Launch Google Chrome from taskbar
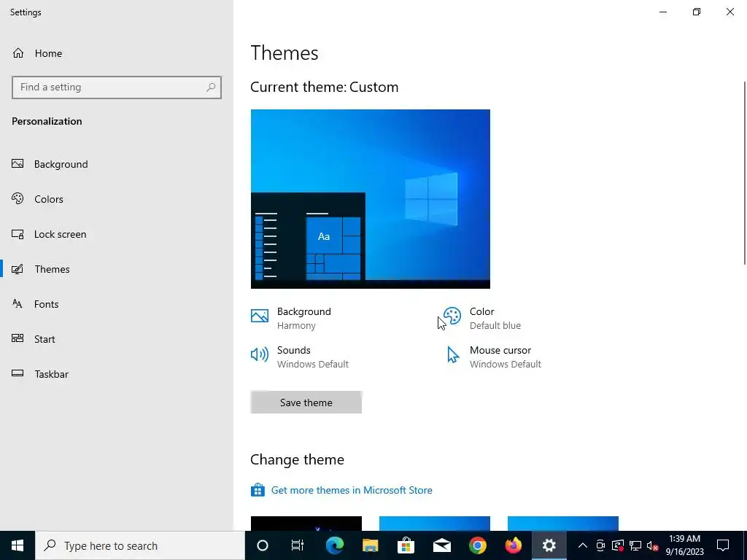Viewport: 747px width, 560px height. (477, 545)
